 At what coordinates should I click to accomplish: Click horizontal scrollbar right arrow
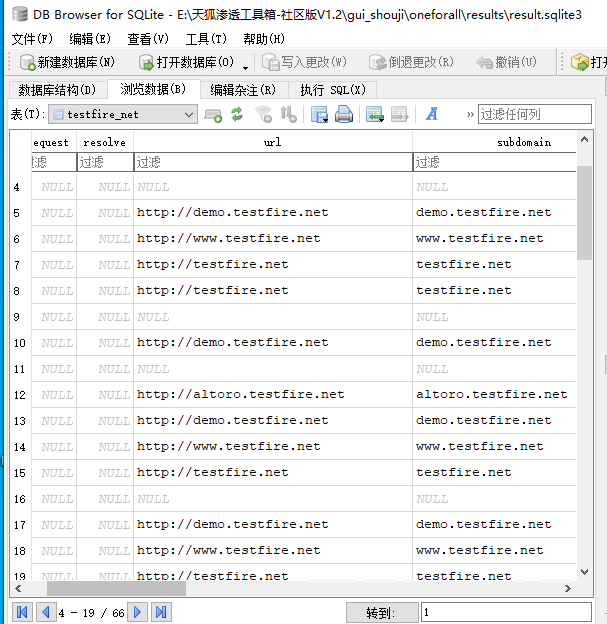[x=568, y=588]
